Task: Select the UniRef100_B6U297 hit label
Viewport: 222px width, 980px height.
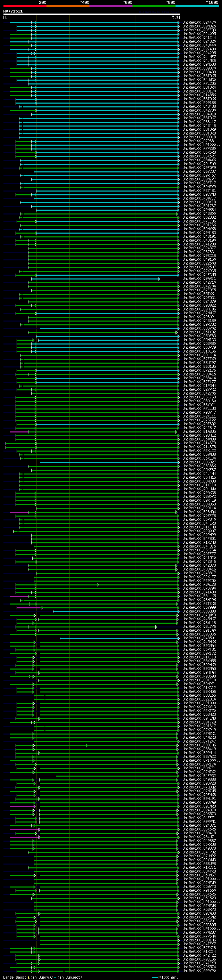Action: (x=199, y=363)
